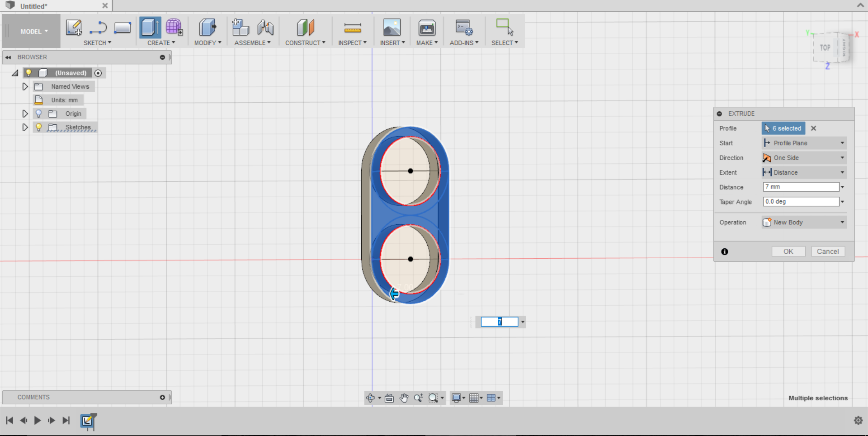Click the Create Form sculpt icon
The width and height of the screenshot is (868, 436).
[x=174, y=27]
